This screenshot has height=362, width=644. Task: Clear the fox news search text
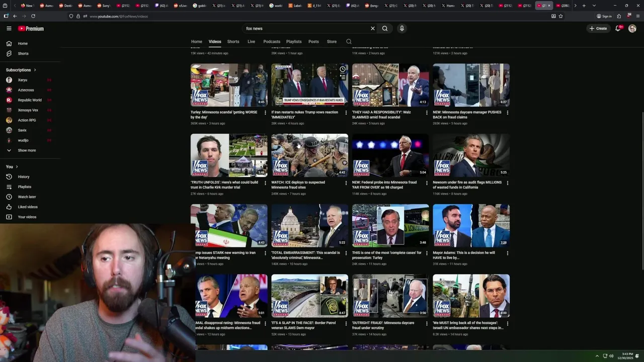pyautogui.click(x=373, y=29)
